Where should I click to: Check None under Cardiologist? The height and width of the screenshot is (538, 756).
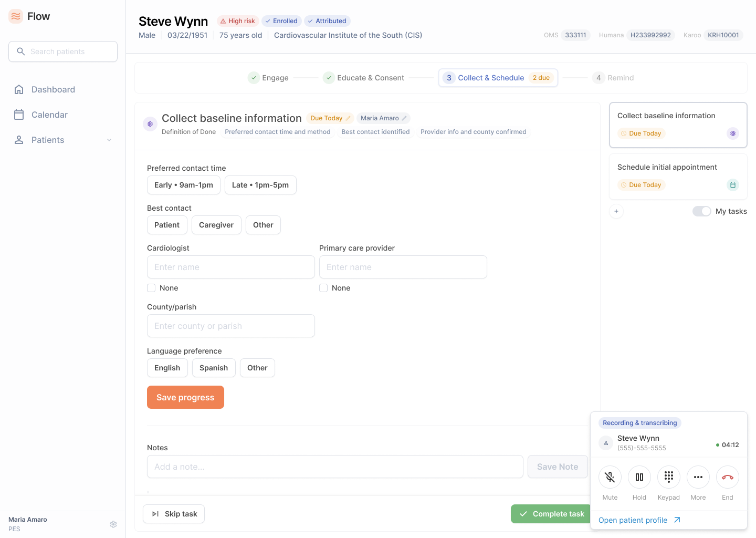point(151,288)
